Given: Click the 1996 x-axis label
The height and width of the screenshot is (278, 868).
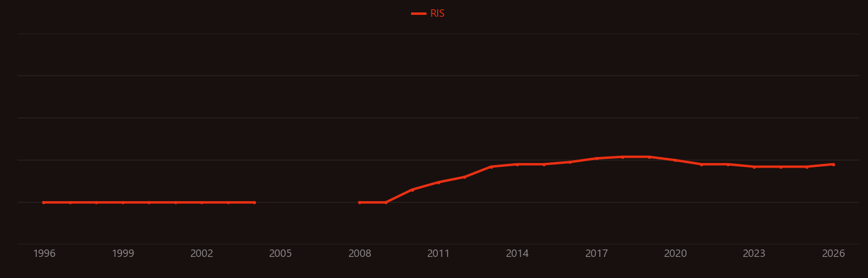Looking at the screenshot, I should click(44, 254).
